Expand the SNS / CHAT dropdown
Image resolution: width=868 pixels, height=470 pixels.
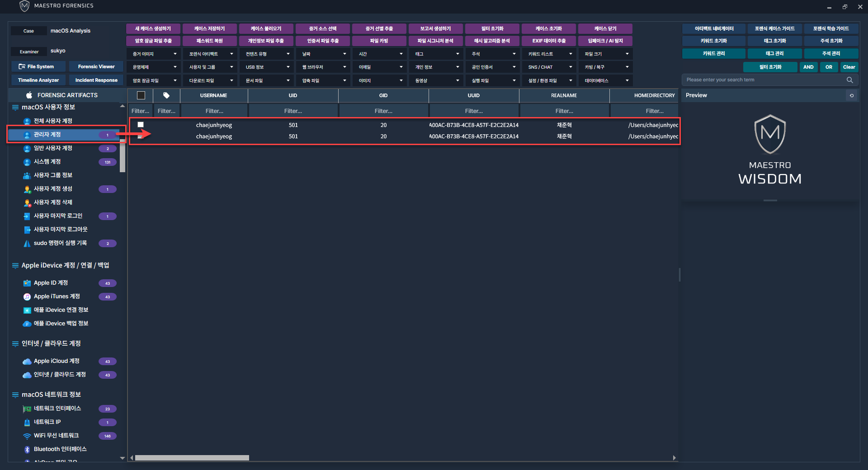click(550, 67)
